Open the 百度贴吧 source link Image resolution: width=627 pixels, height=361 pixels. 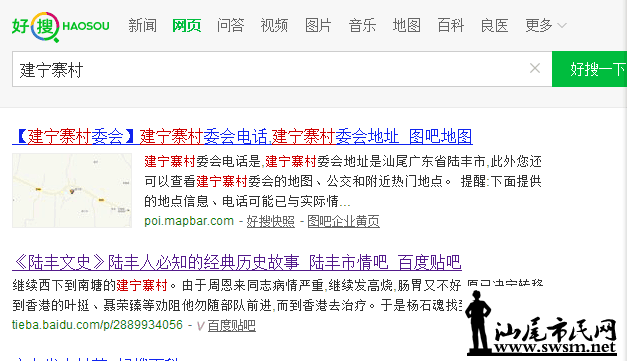click(x=232, y=325)
